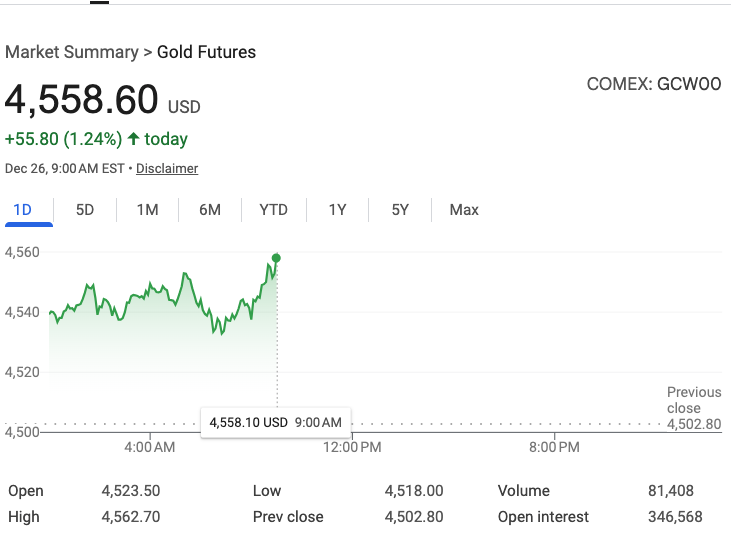Switch to the 5D chart tab
Screen dimensions: 731x537
pos(85,210)
